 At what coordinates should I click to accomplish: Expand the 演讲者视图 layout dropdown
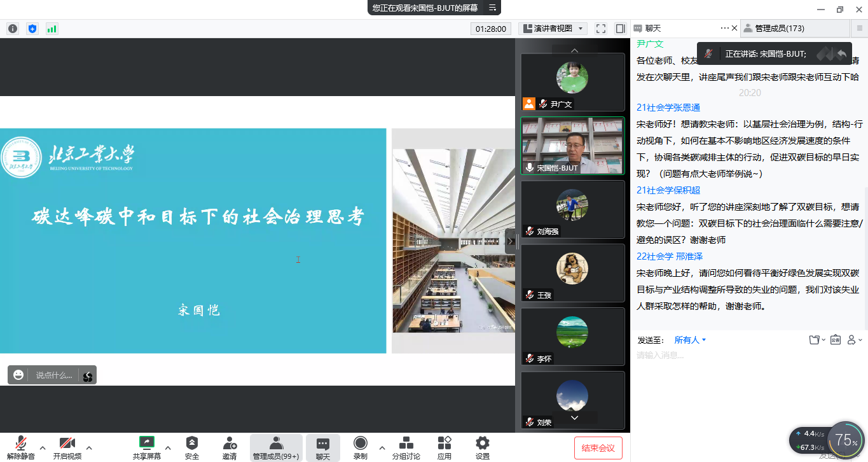[553, 29]
